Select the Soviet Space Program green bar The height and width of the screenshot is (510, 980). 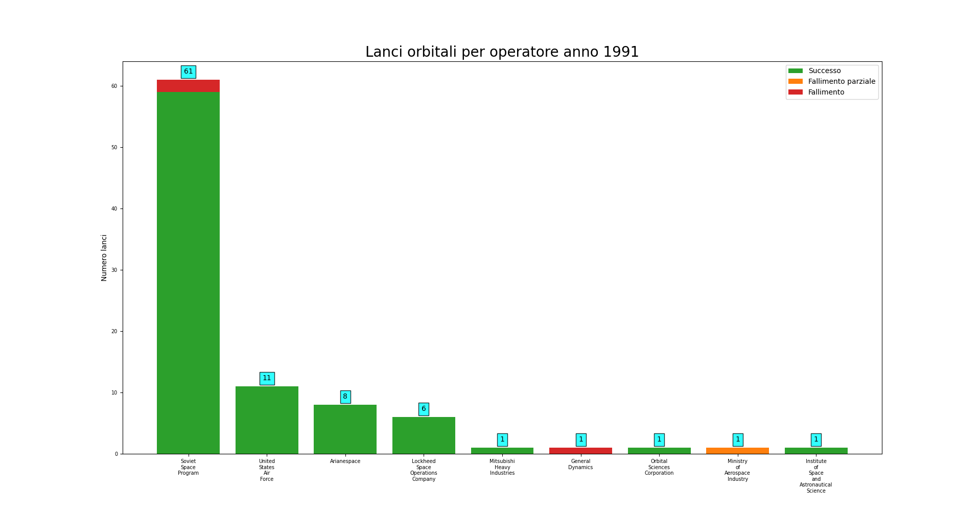point(188,271)
